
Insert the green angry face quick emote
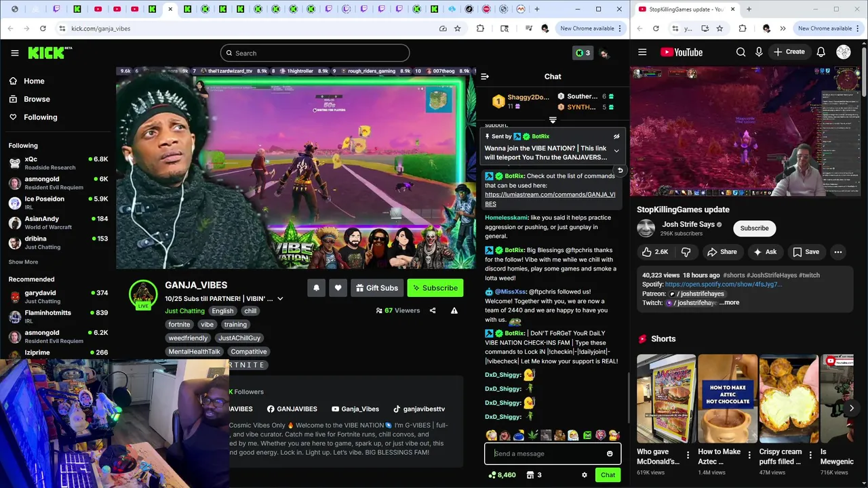(x=587, y=435)
